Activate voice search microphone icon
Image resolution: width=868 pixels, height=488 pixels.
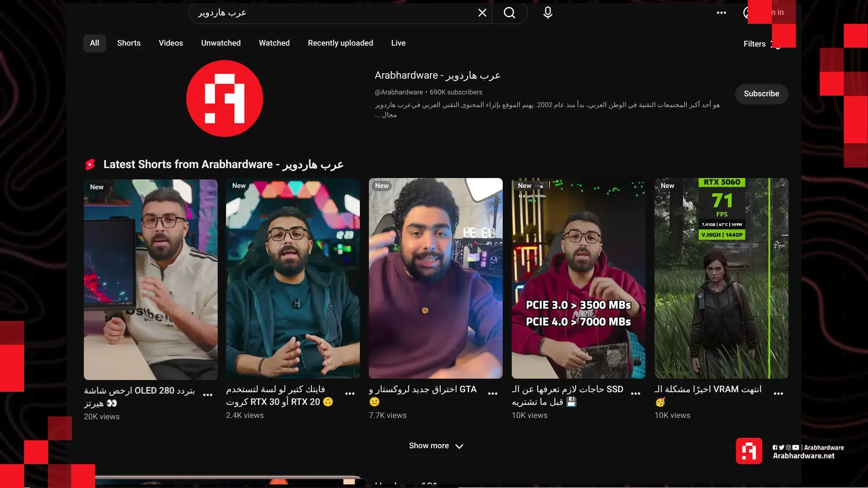(547, 13)
